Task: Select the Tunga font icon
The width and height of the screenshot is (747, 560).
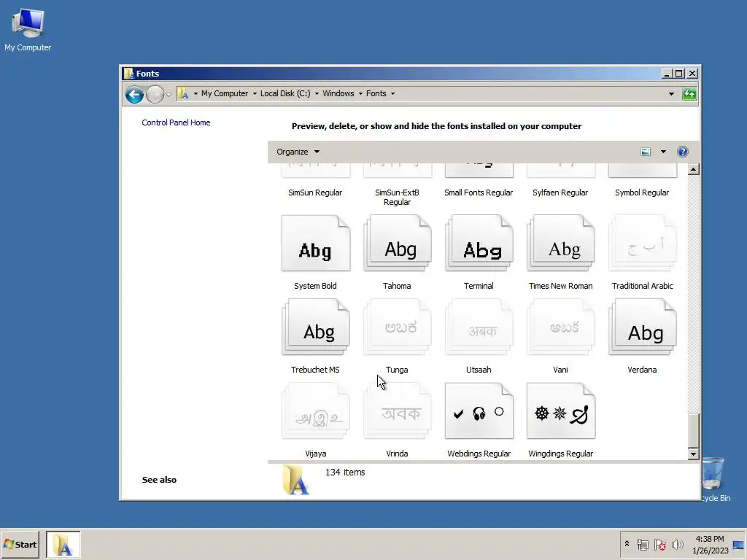Action: coord(398,327)
